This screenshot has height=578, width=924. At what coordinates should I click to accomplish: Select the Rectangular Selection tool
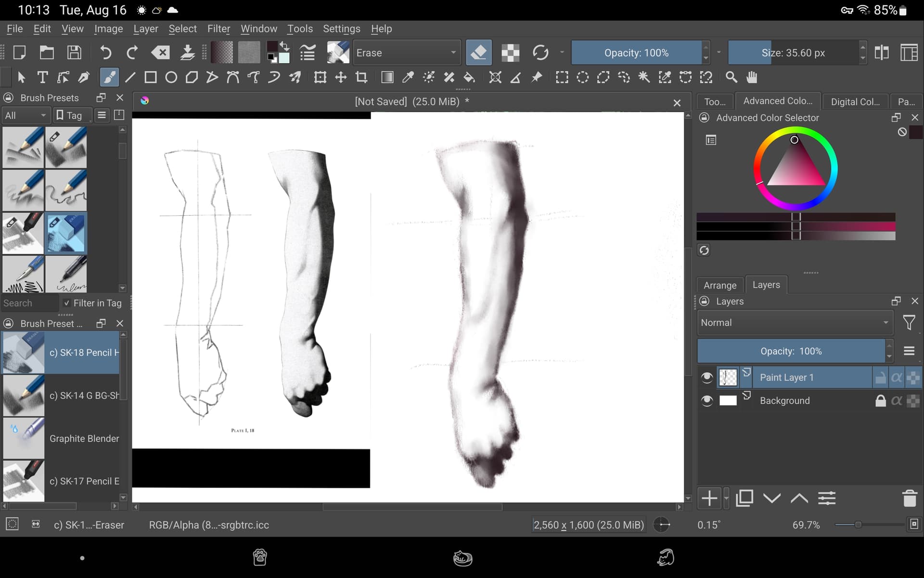coord(562,78)
